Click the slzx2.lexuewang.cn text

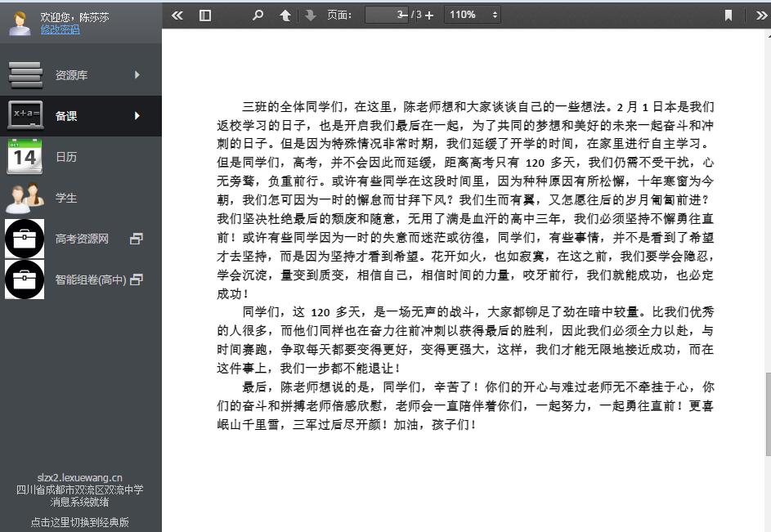[79, 477]
